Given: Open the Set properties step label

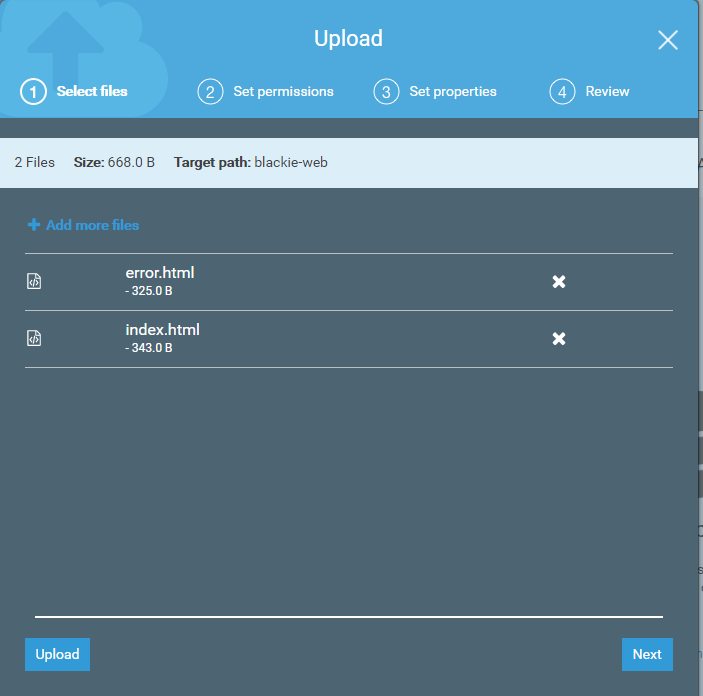Looking at the screenshot, I should point(453,92).
